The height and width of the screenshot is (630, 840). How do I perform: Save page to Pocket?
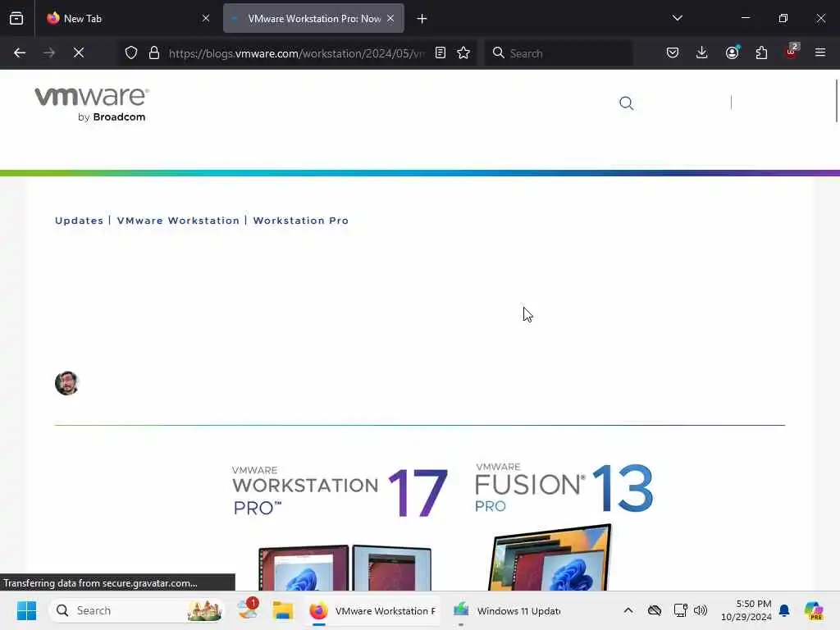point(673,52)
